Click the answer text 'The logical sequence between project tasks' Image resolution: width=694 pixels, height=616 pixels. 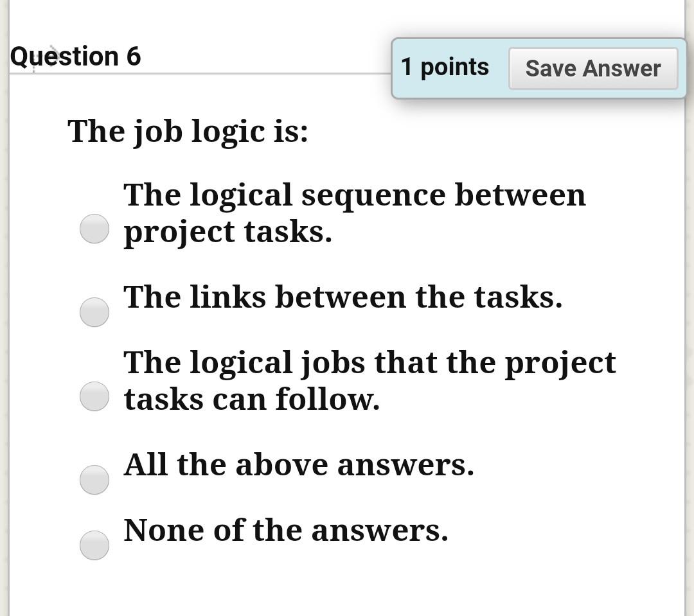(353, 212)
